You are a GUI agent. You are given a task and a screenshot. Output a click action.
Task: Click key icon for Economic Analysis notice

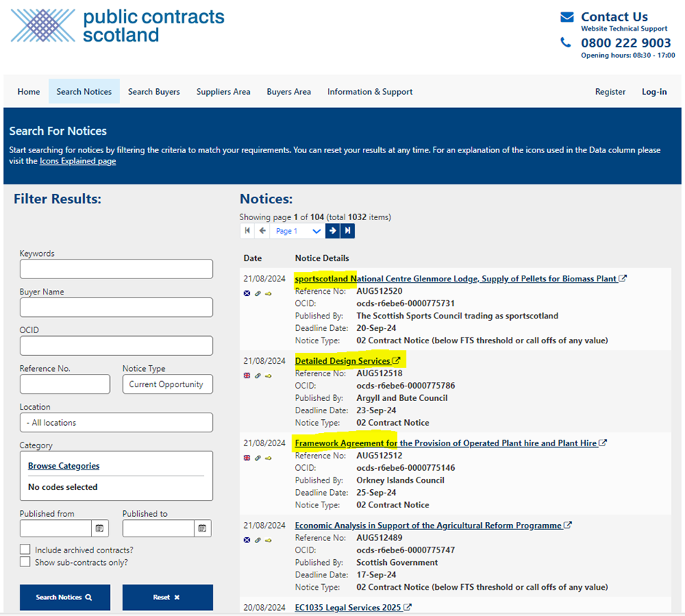pyautogui.click(x=268, y=540)
